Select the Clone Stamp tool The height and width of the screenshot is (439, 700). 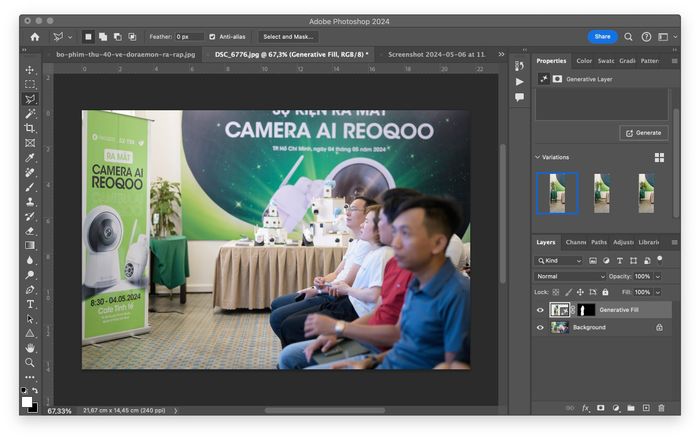(30, 201)
